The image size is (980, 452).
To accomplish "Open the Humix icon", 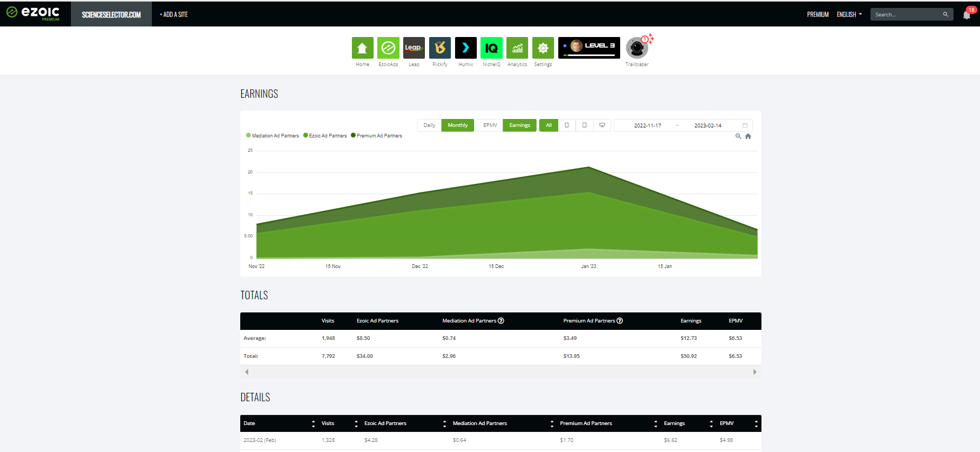I will click(466, 48).
